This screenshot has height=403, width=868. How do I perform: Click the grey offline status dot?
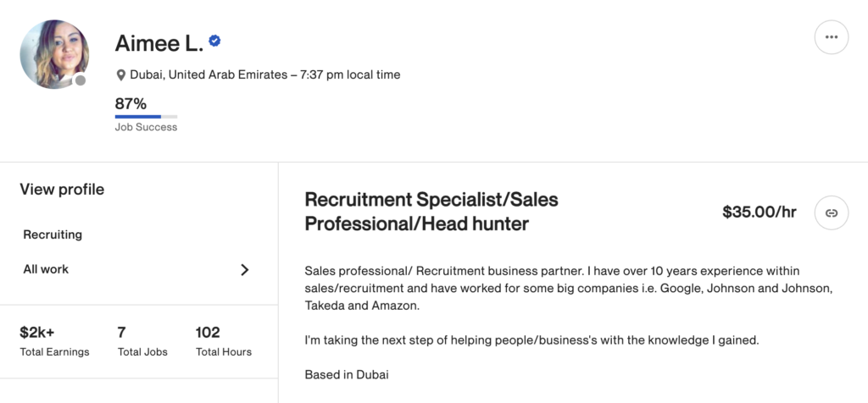pos(81,80)
